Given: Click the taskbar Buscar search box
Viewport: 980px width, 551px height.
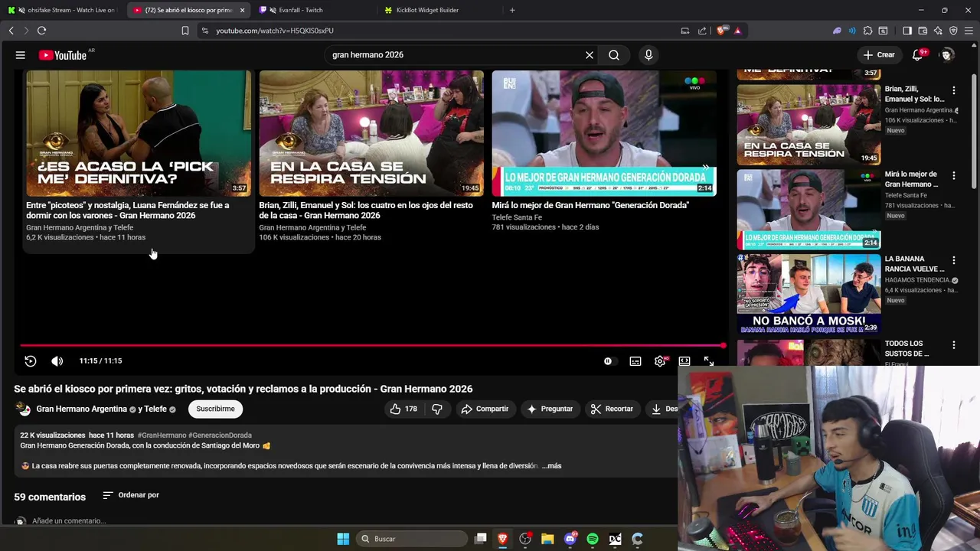Looking at the screenshot, I should tap(413, 539).
